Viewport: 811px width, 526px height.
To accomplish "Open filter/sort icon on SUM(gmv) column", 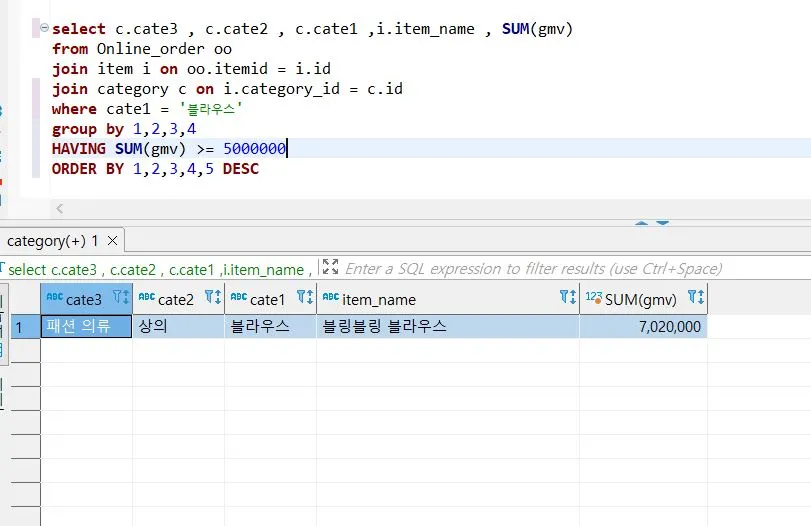I will point(696,297).
